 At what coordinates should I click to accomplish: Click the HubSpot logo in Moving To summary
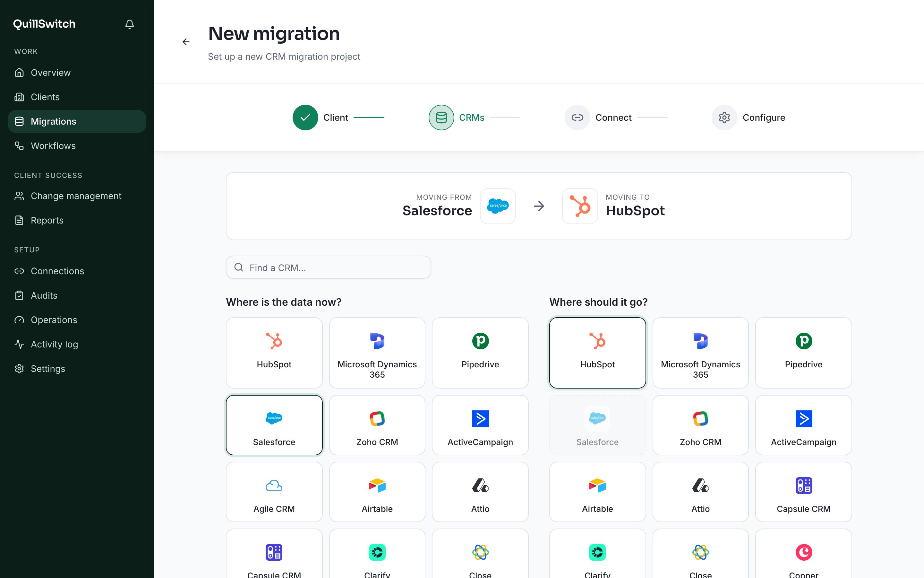tap(580, 206)
